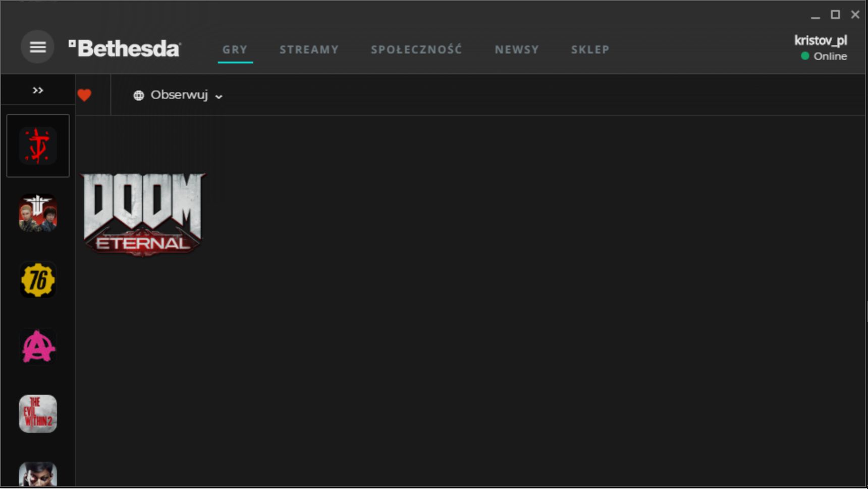The image size is (868, 489).
Task: Open the Obserwuj dropdown
Action: [178, 95]
